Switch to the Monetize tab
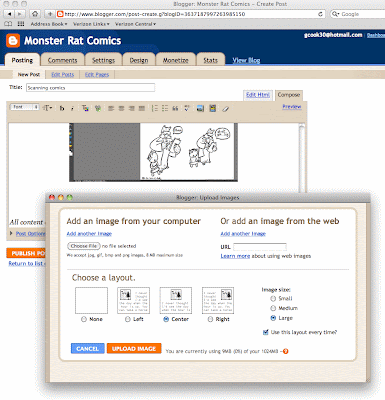Image resolution: width=385 pixels, height=400 pixels. pos(176,60)
